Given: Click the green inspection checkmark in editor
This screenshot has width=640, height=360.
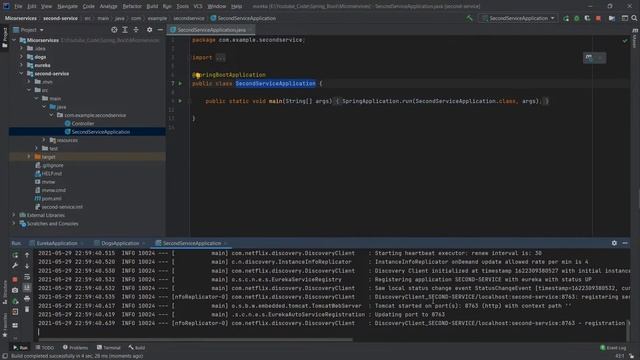Looking at the screenshot, I should coord(625,40).
